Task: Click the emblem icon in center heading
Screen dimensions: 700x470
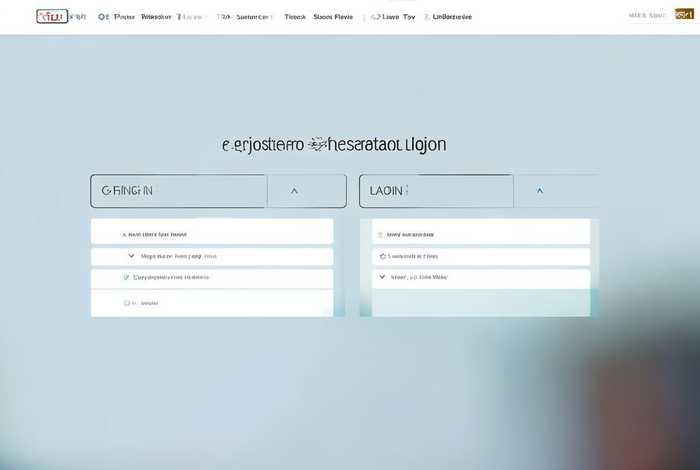Action: 317,144
